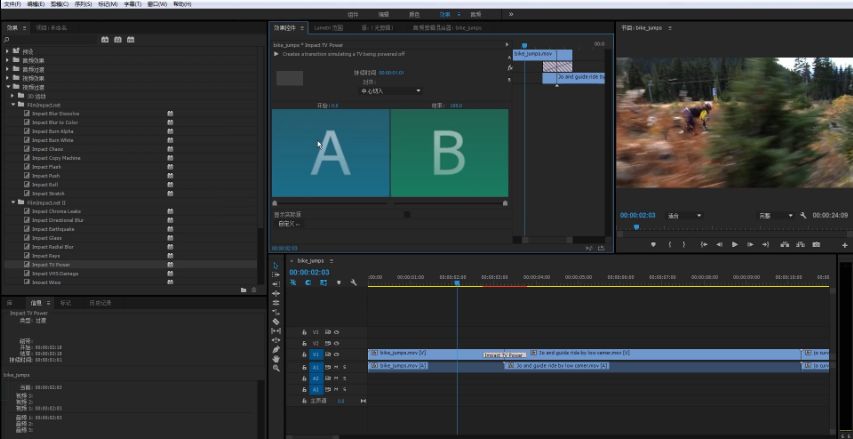The height and width of the screenshot is (439, 853).
Task: Step forward one frame
Action: [750, 245]
